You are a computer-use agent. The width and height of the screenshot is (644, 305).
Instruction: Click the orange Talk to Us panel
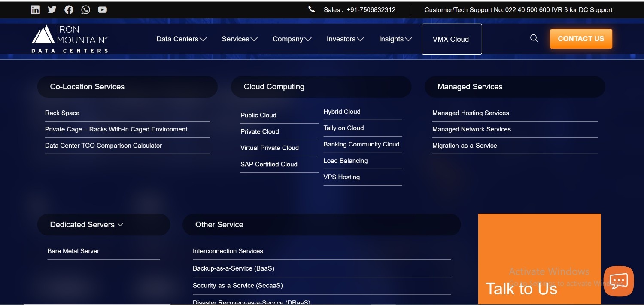[x=539, y=258]
